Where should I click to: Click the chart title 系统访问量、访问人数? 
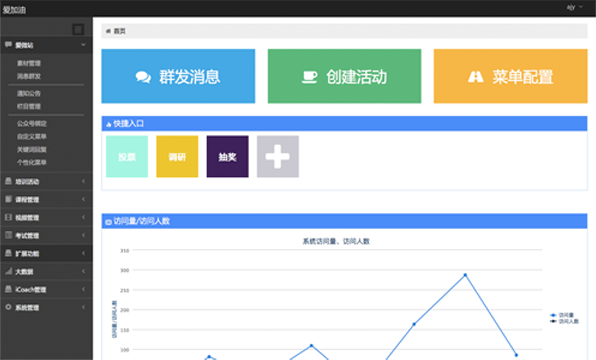click(x=336, y=241)
